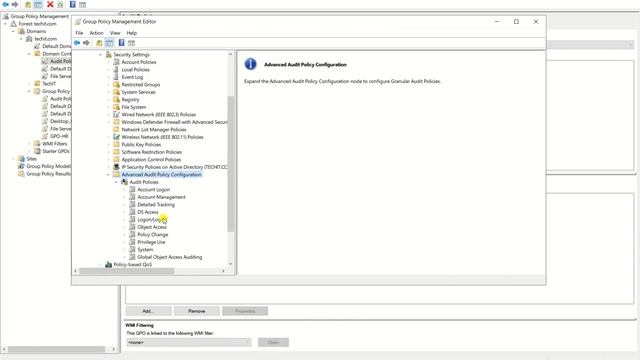Select Global Object Access Auditing

[169, 257]
